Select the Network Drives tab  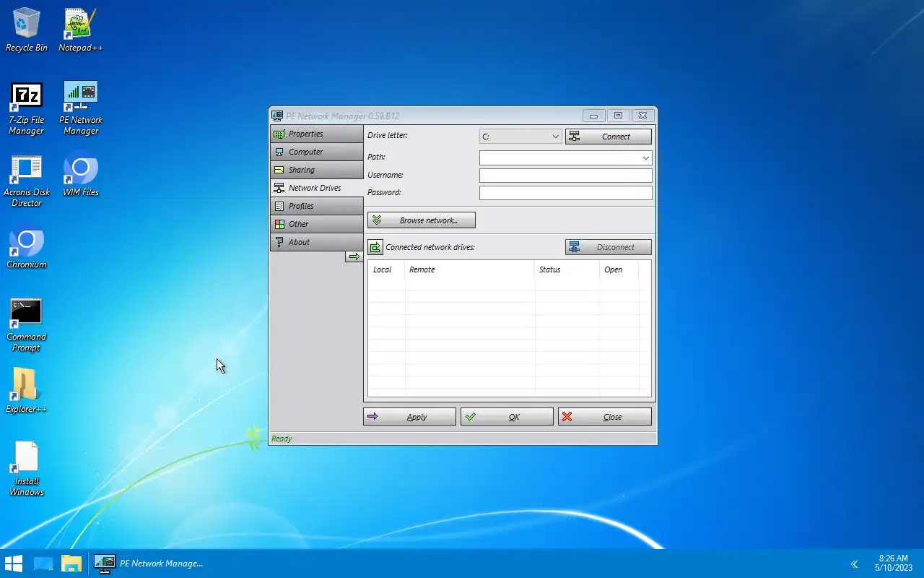tap(317, 188)
